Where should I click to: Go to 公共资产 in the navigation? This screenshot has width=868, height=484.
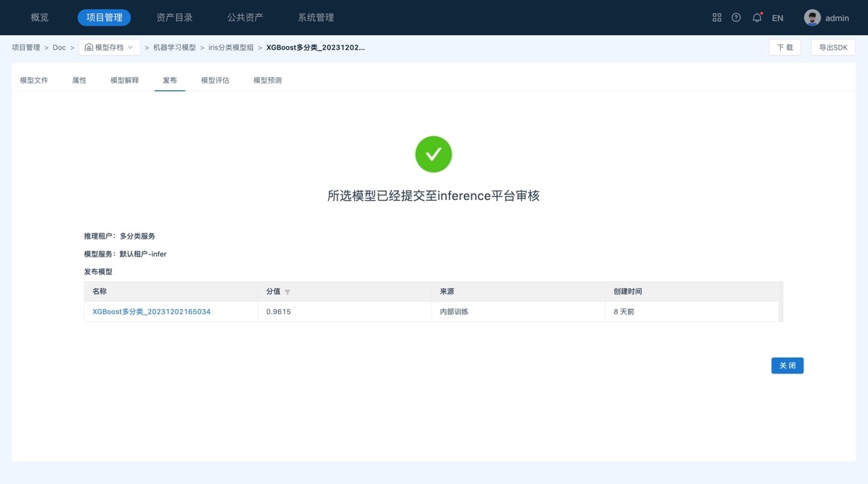(x=245, y=18)
